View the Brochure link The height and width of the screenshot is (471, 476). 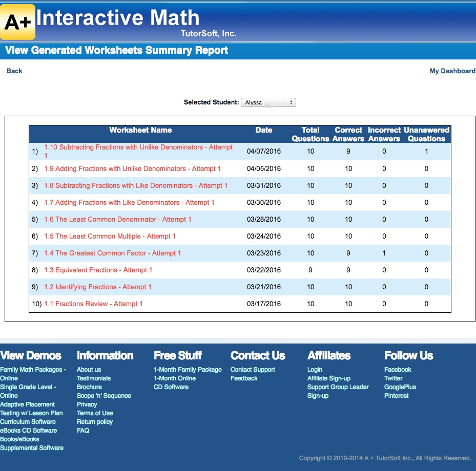(x=89, y=387)
